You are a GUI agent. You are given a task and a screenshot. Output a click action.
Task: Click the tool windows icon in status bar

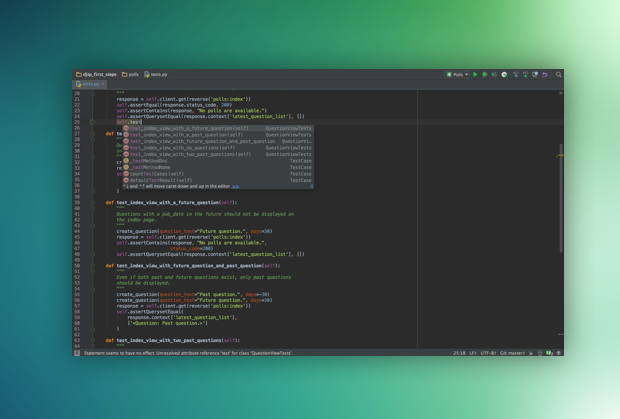(x=77, y=353)
